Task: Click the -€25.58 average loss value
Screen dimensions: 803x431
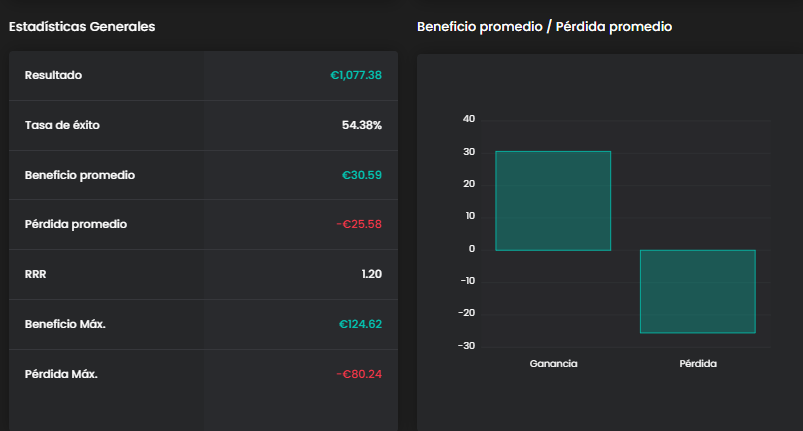Action: pos(359,224)
